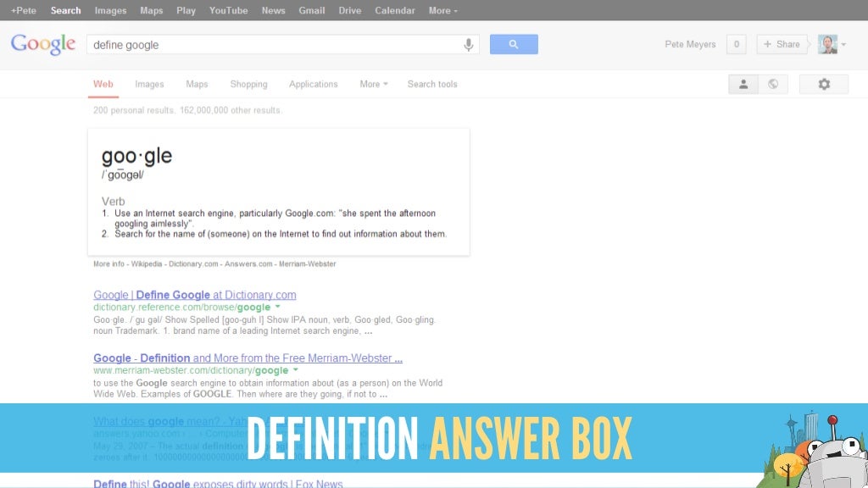Click the goo·gle definition headword
Image resolution: width=868 pixels, height=488 pixels.
coord(136,156)
